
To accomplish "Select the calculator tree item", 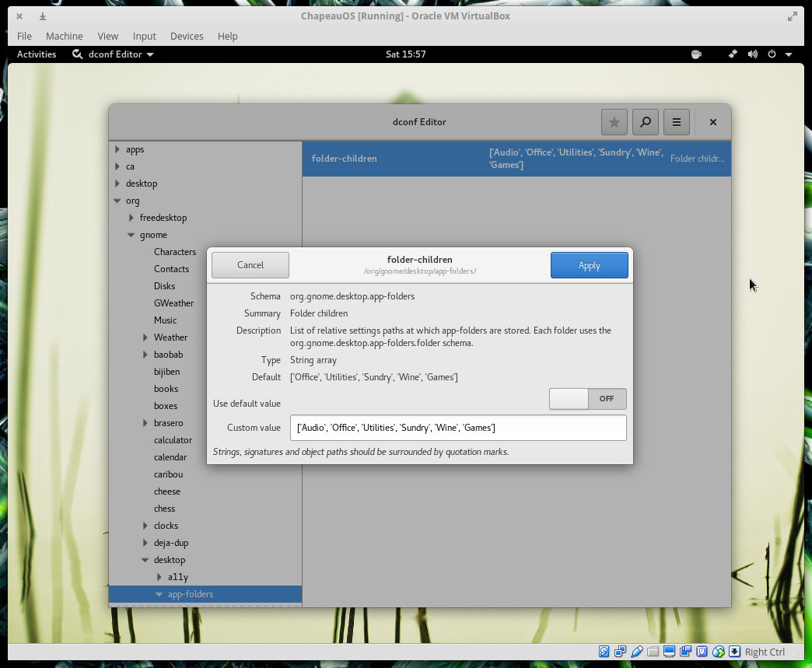I will coord(173,439).
